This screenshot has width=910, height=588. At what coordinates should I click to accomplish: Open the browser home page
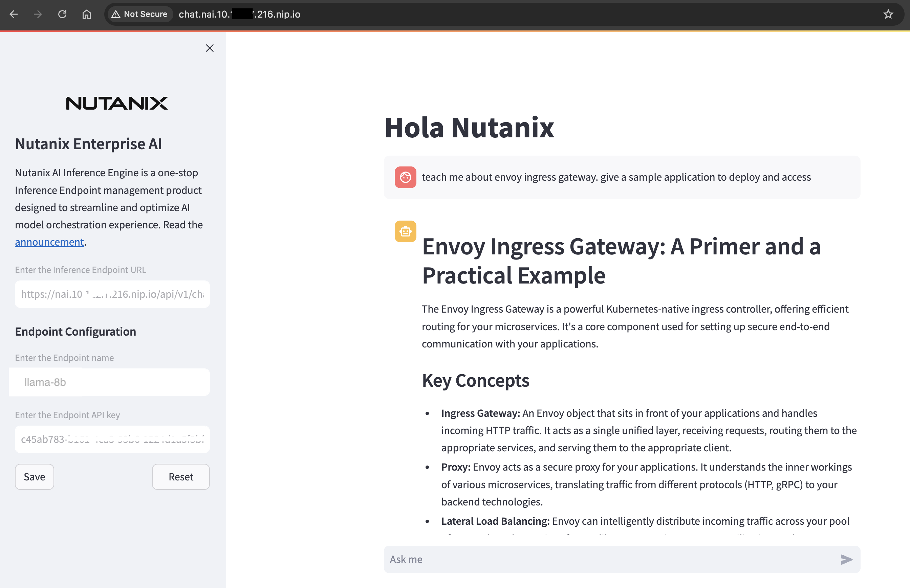coord(87,14)
